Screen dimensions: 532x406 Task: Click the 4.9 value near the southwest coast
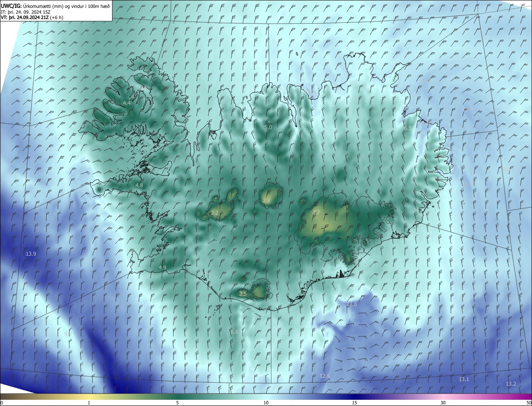pyautogui.click(x=163, y=267)
